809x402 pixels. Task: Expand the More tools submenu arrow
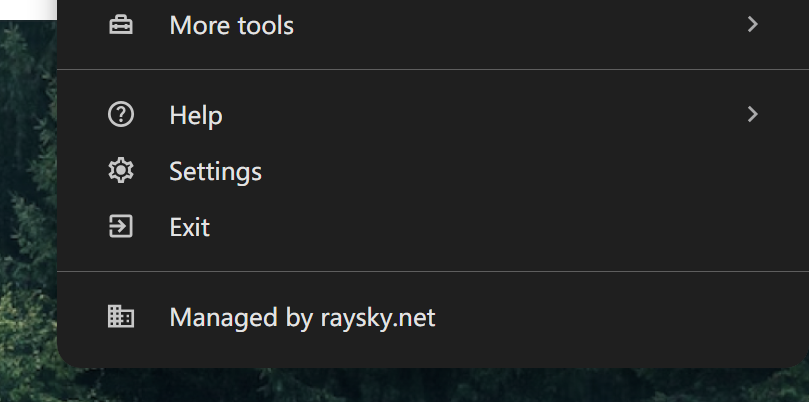click(x=753, y=24)
